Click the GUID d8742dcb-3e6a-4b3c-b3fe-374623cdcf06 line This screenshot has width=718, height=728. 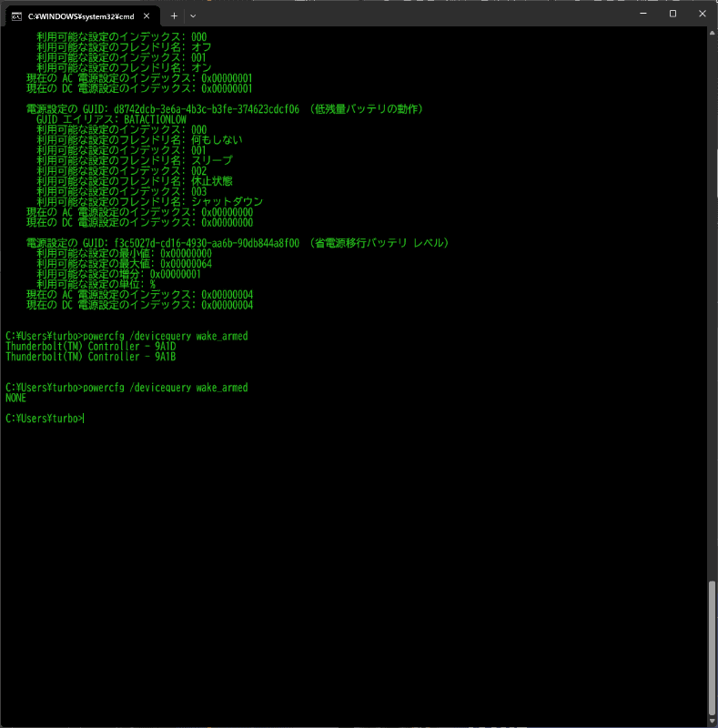pyautogui.click(x=224, y=109)
